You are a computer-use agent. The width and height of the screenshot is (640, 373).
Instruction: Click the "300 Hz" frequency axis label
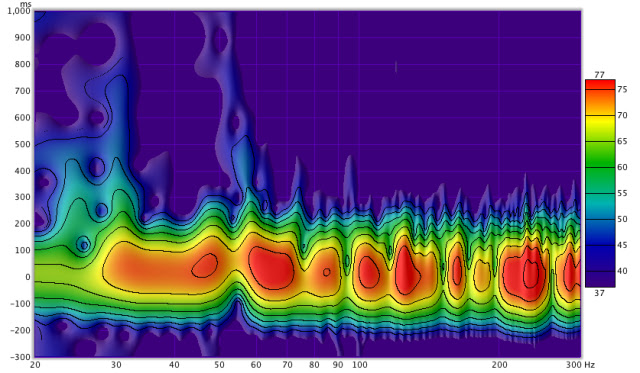click(x=580, y=365)
